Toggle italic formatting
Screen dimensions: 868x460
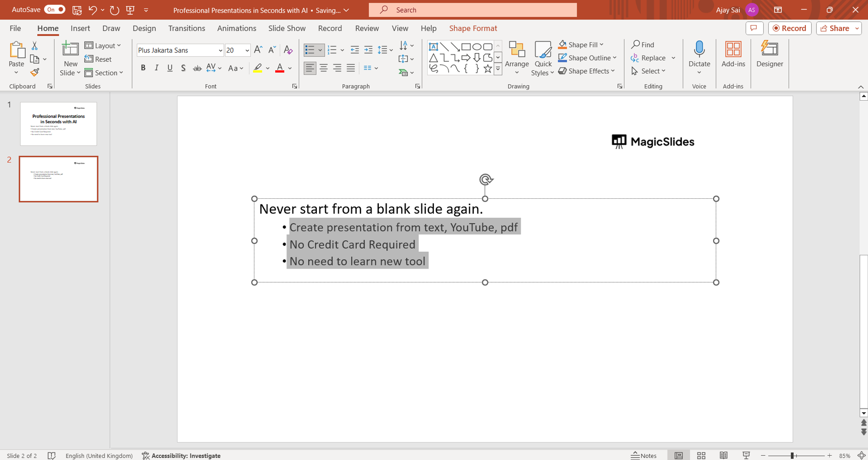(x=156, y=68)
